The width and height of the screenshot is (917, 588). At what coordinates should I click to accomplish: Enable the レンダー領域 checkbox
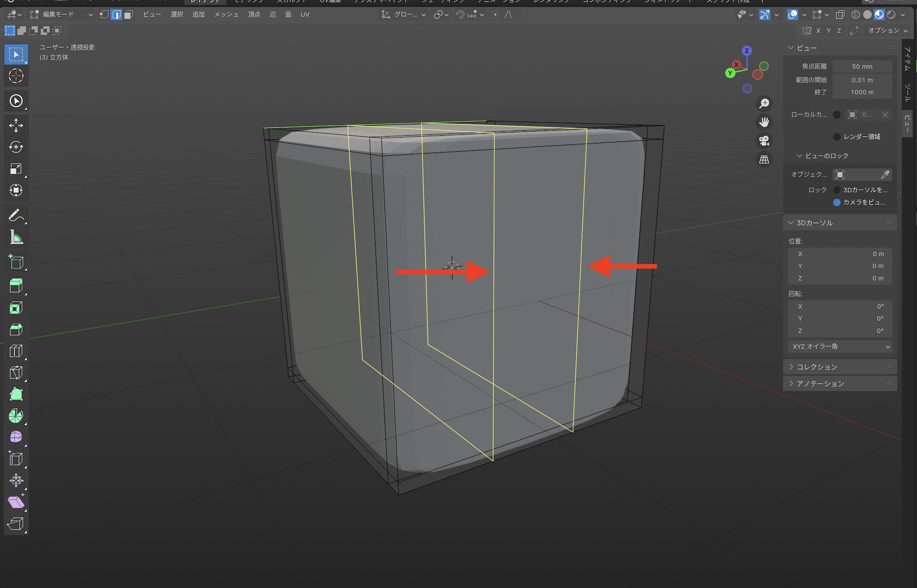click(837, 137)
